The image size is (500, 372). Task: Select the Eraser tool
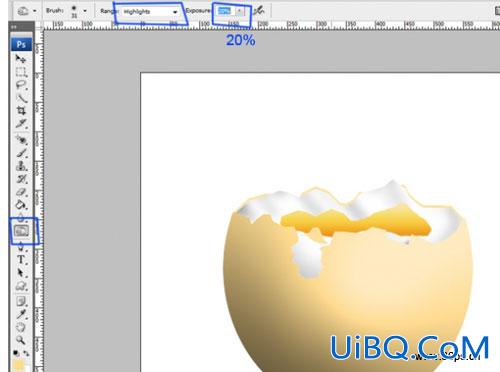click(x=22, y=192)
